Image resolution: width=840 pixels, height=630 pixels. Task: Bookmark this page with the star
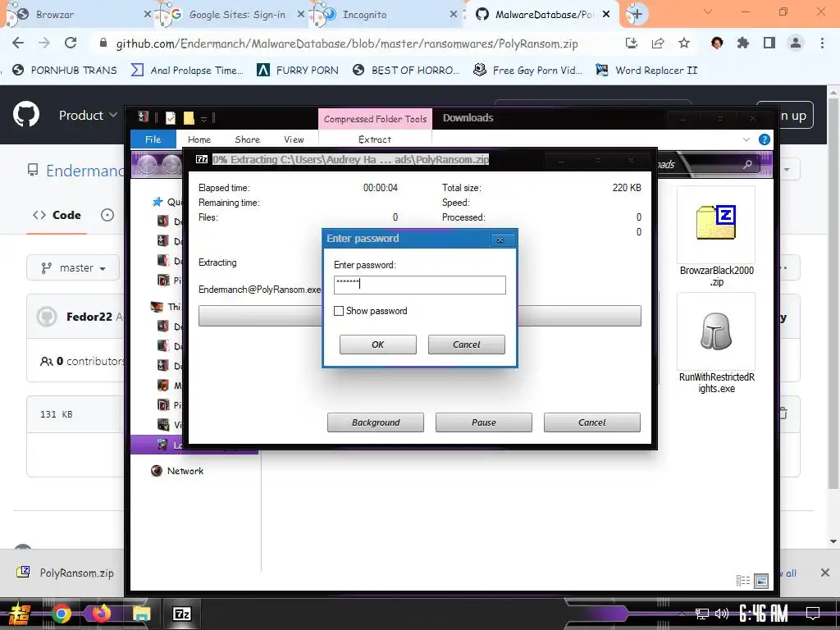coord(684,43)
